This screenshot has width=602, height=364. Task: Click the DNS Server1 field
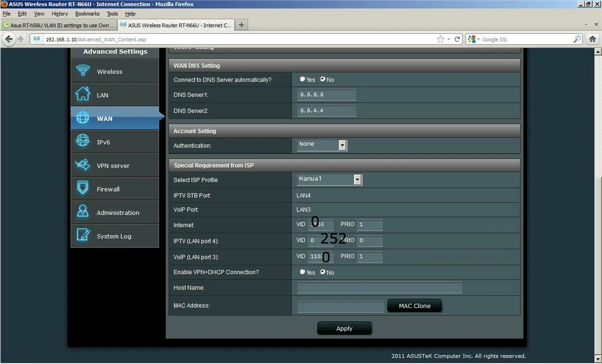point(327,95)
